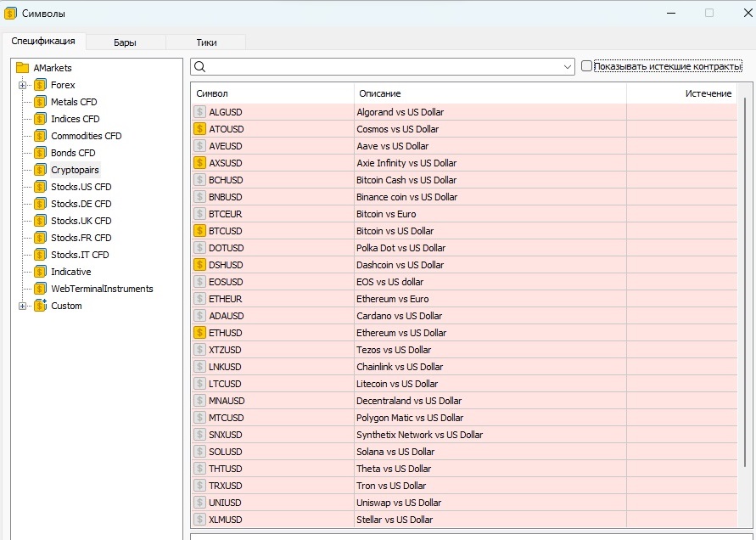Select the UNIUSD symbol row

[x=465, y=503]
